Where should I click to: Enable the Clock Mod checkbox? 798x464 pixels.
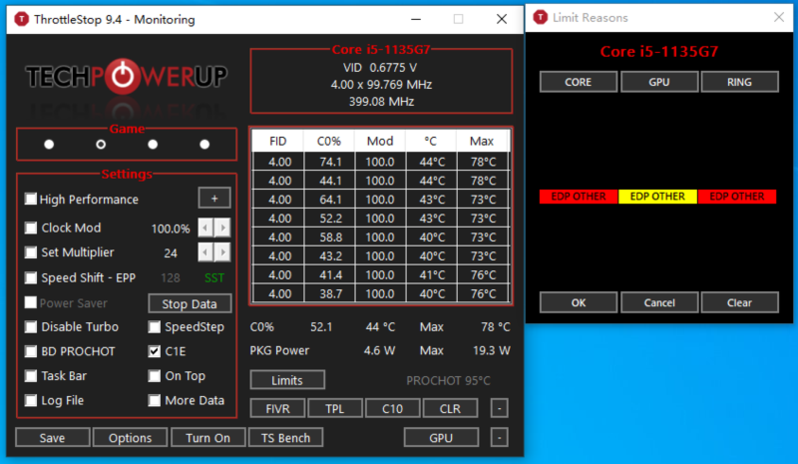tap(31, 227)
